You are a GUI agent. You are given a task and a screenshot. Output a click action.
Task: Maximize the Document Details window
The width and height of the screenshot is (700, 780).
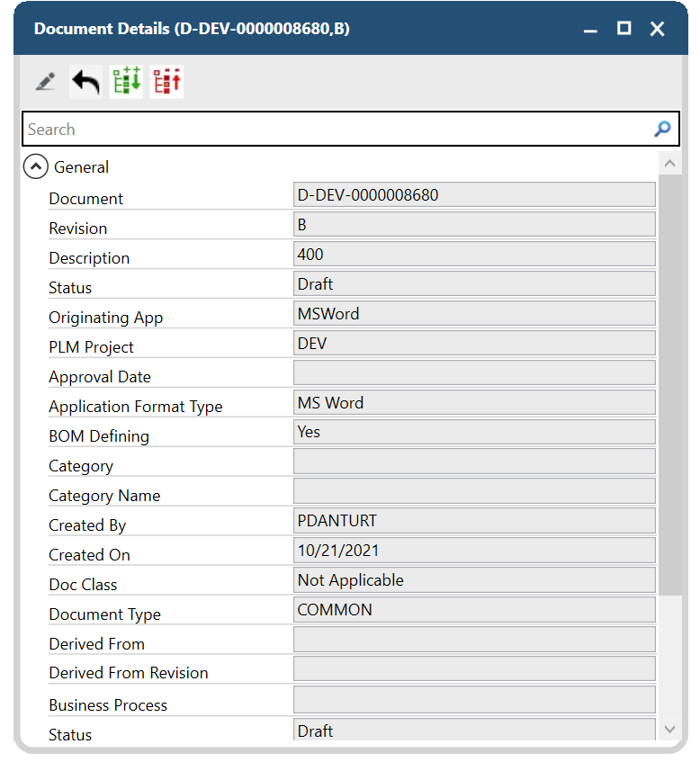pyautogui.click(x=624, y=29)
